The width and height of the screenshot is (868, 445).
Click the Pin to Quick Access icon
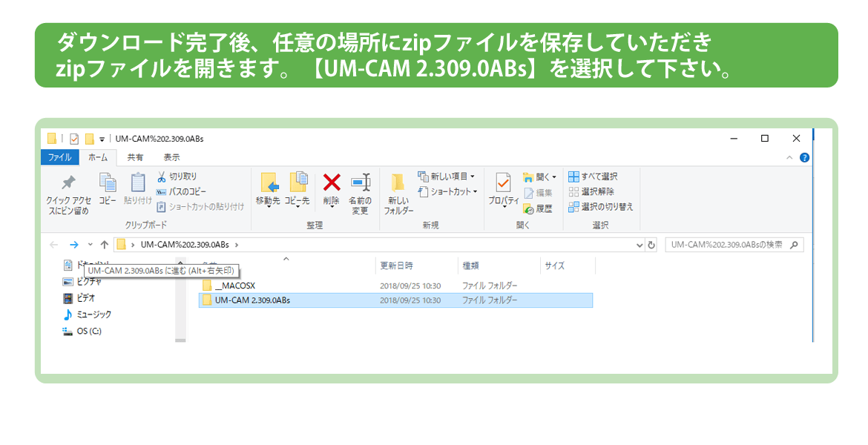tap(68, 183)
